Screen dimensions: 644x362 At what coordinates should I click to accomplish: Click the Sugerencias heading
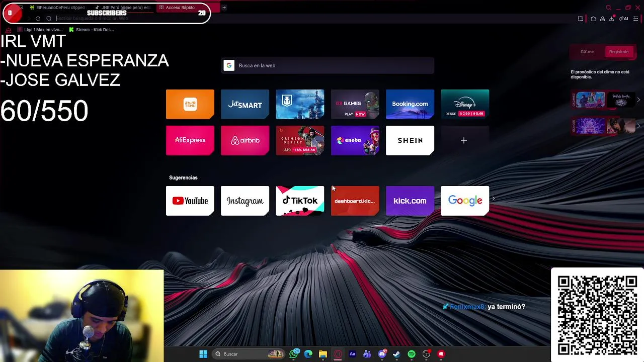click(x=183, y=177)
